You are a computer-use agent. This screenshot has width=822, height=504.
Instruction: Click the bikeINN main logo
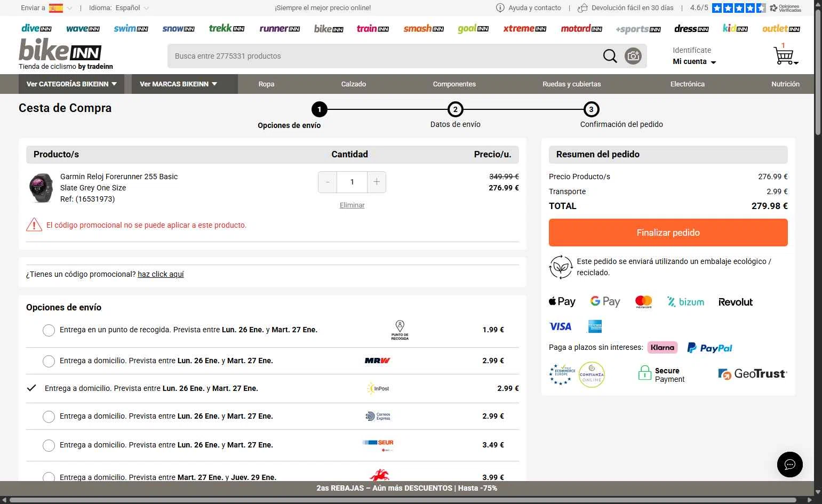tap(60, 50)
